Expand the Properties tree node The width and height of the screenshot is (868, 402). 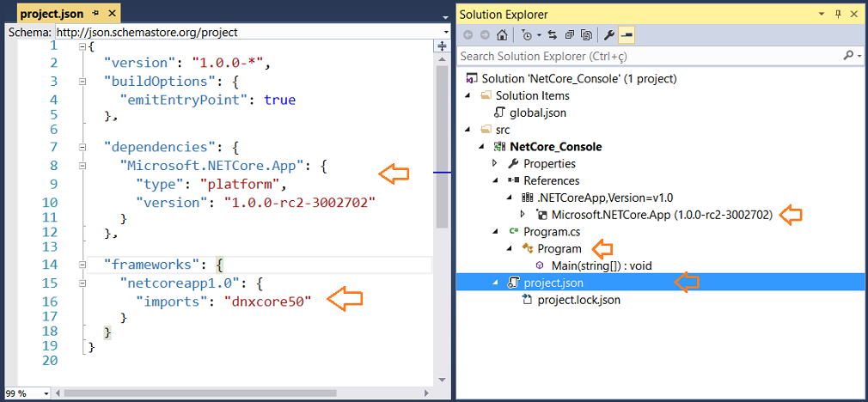pos(495,164)
